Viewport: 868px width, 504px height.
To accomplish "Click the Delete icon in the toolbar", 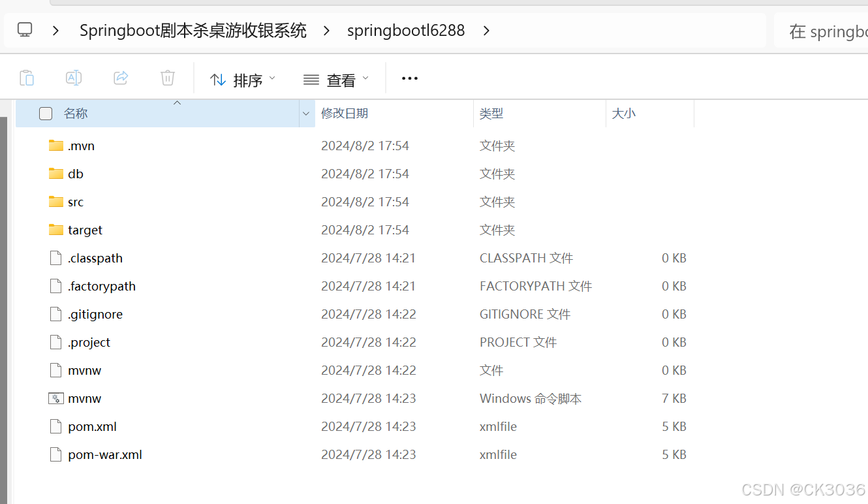I will (167, 78).
